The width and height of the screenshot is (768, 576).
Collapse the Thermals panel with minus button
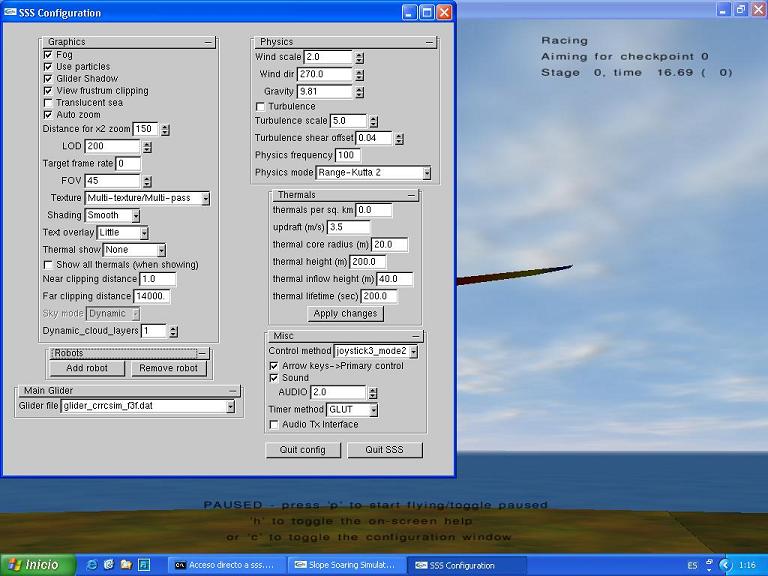pos(411,195)
